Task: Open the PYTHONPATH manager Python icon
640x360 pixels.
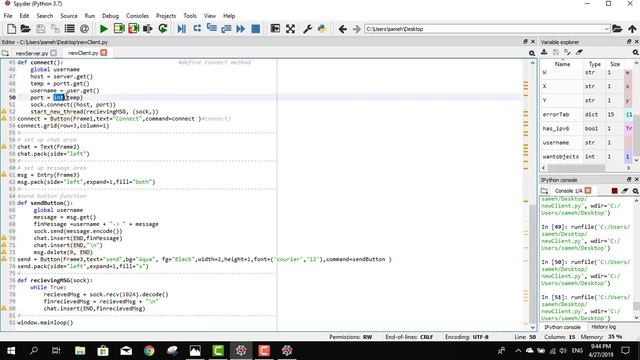Action: pos(322,29)
